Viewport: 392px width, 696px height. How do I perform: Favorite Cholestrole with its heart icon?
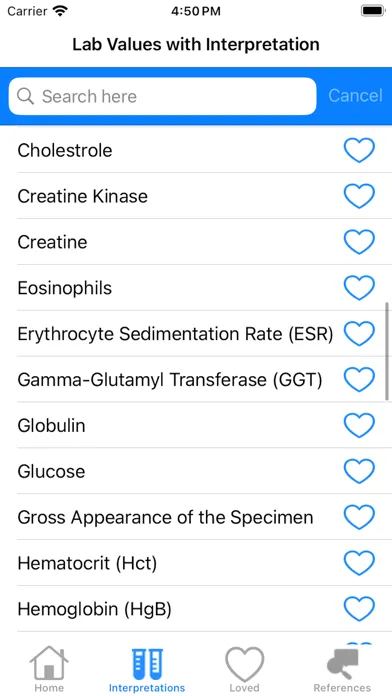359,150
